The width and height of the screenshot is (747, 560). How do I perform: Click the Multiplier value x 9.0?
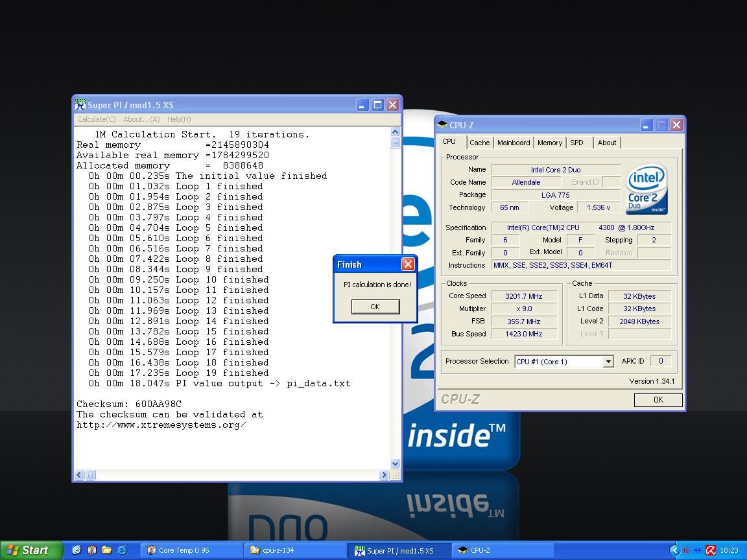[524, 309]
